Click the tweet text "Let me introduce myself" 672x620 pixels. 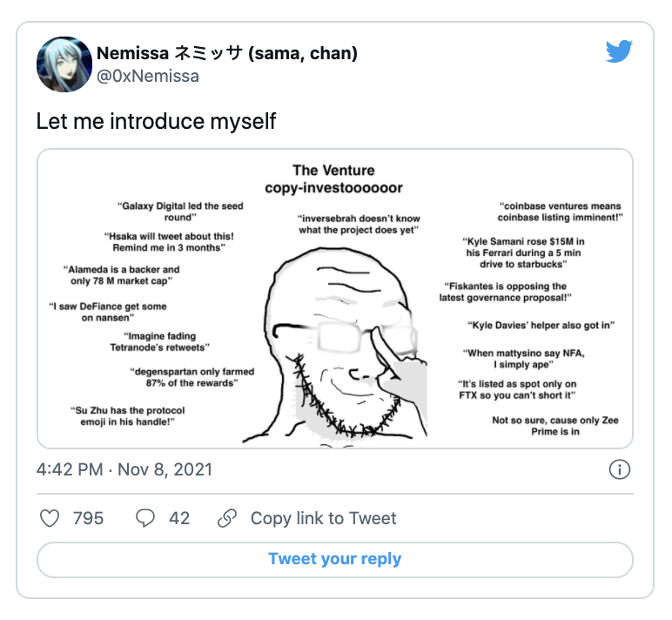[156, 121]
